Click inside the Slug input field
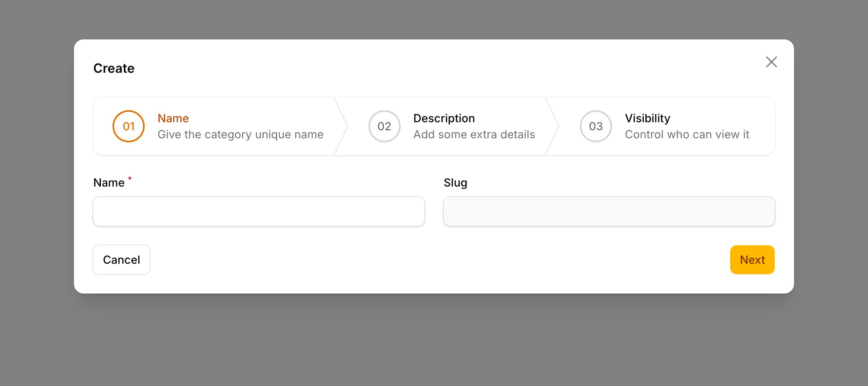The height and width of the screenshot is (386, 868). (x=609, y=211)
